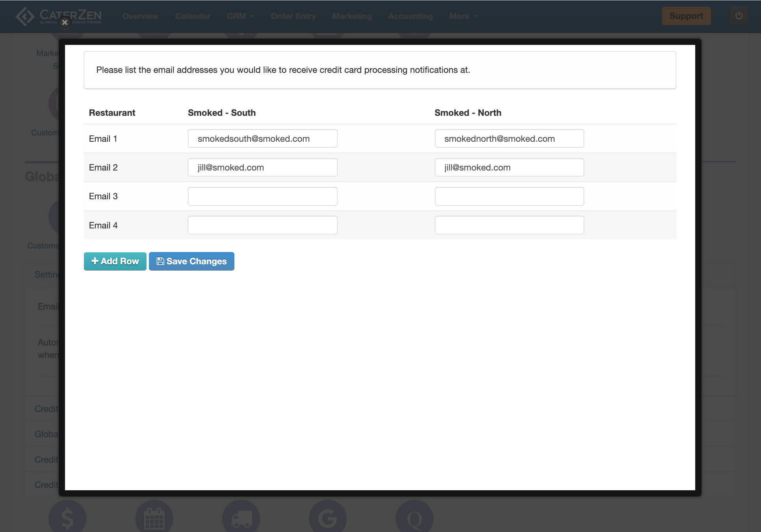Viewport: 761px width, 532px height.
Task: Click the calendar circle icon
Action: 154,518
